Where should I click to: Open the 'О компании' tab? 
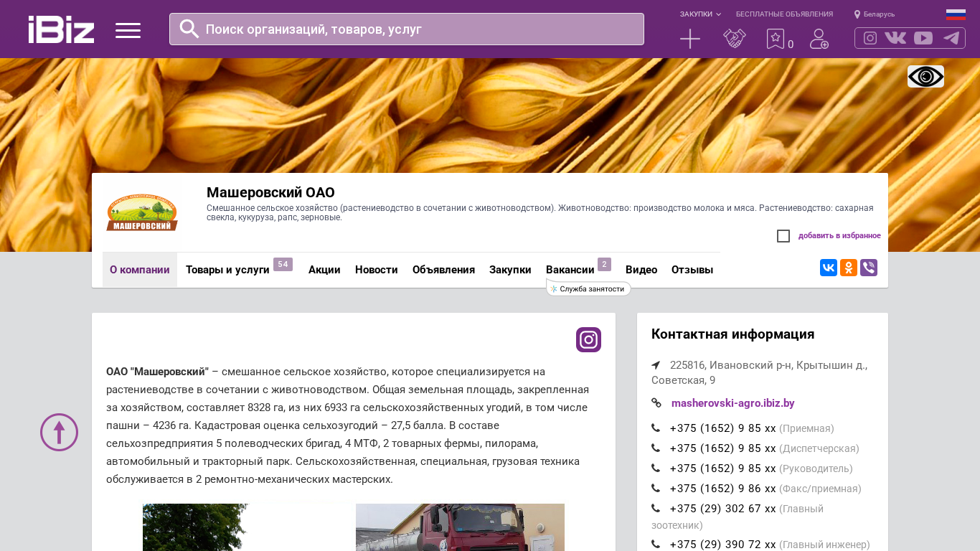[x=140, y=270]
